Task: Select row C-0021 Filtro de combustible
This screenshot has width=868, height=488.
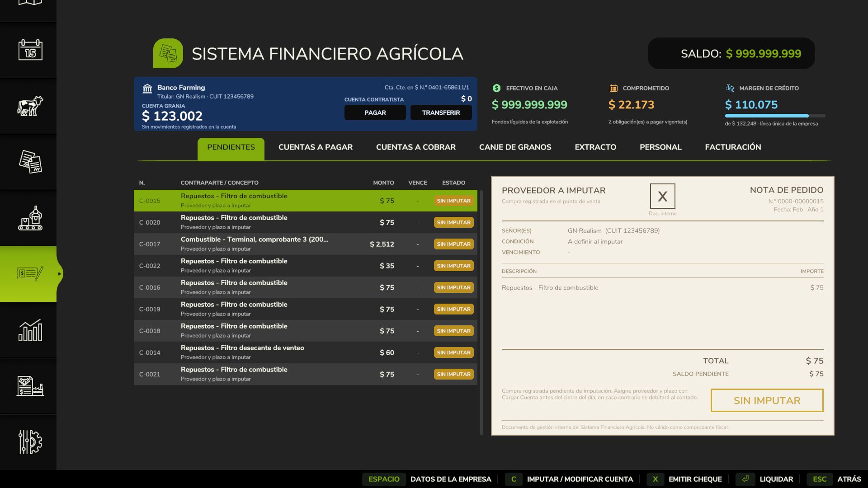Action: click(306, 374)
